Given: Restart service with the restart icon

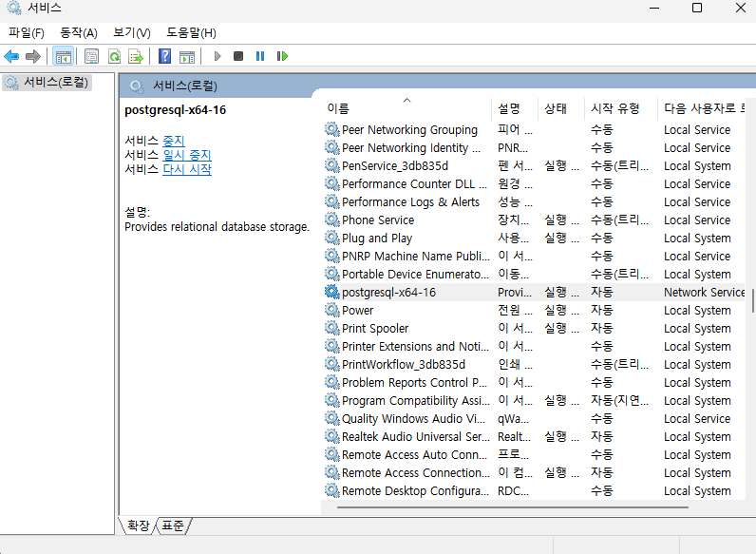Looking at the screenshot, I should click(282, 56).
